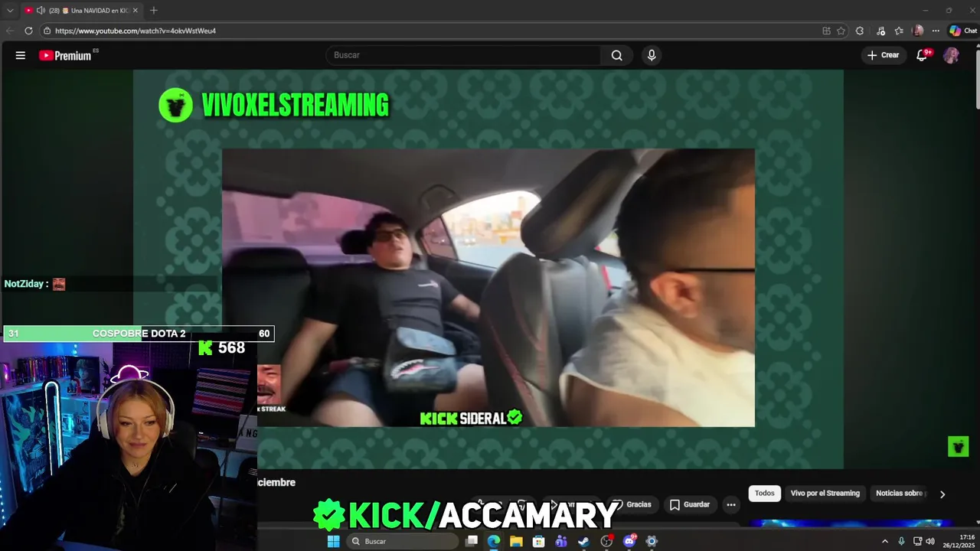Open the Windows Start menu
The image size is (980, 551).
334,541
